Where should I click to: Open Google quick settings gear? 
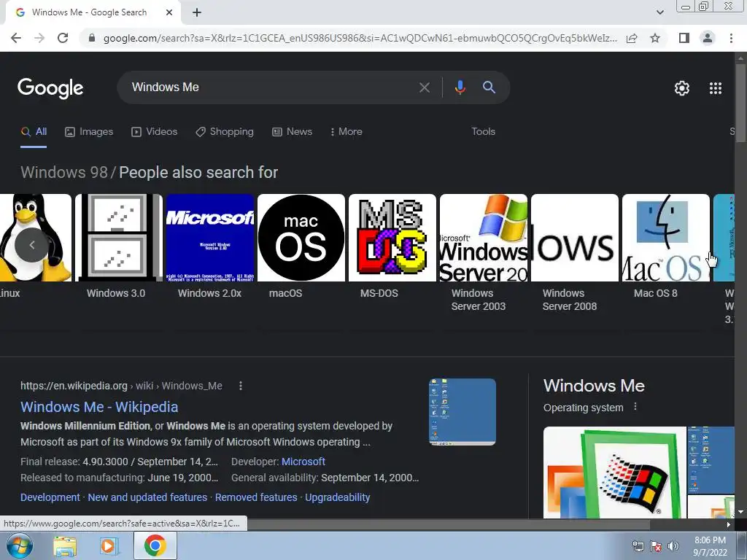click(x=682, y=88)
